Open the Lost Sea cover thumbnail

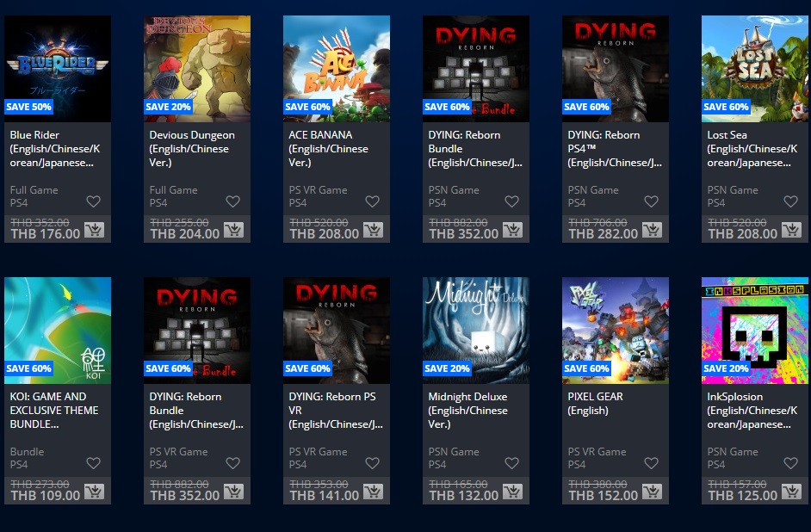click(755, 69)
